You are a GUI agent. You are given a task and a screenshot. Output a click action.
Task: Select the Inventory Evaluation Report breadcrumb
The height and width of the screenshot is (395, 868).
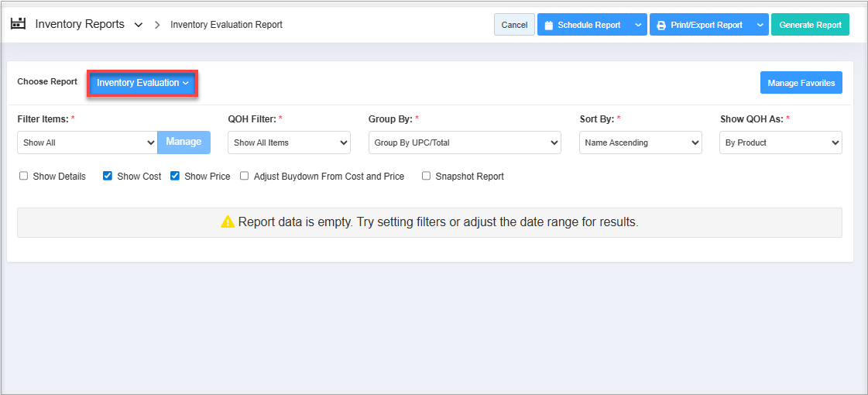[x=226, y=25]
